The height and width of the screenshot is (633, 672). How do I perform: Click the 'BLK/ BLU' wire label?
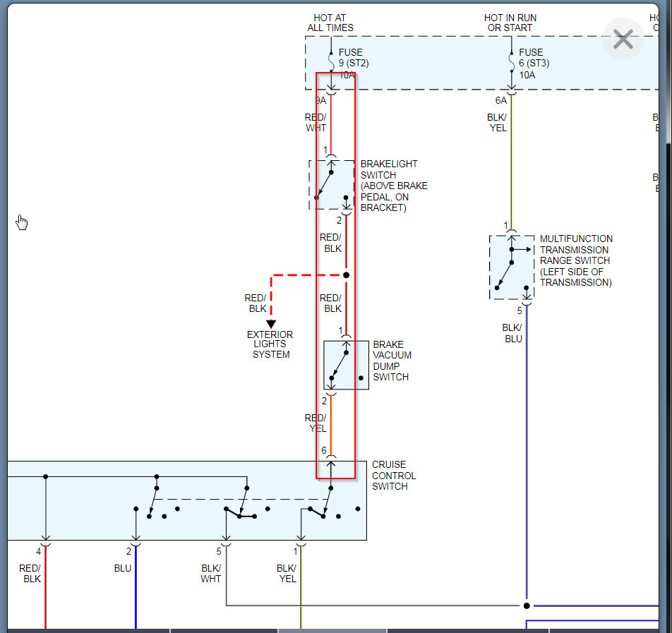point(512,333)
